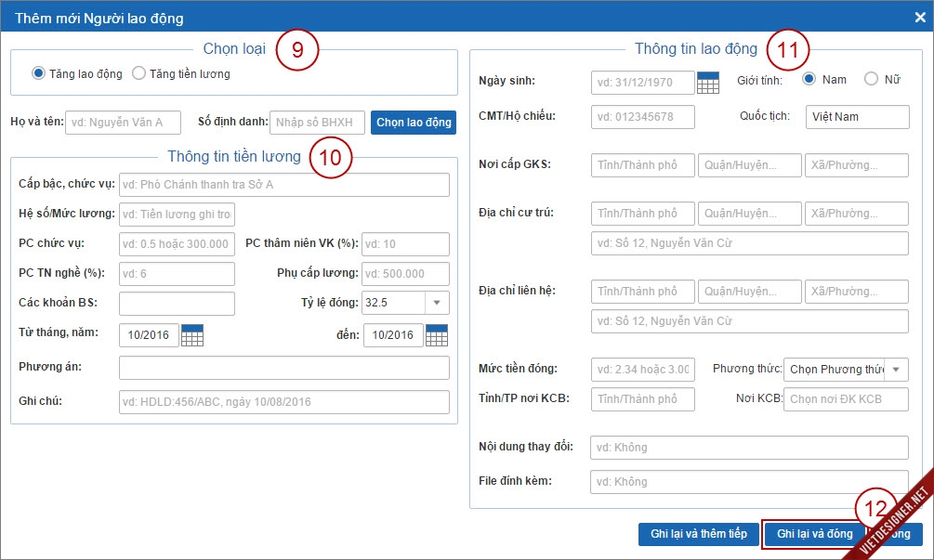Select the Tăng lao động radio option

click(39, 73)
